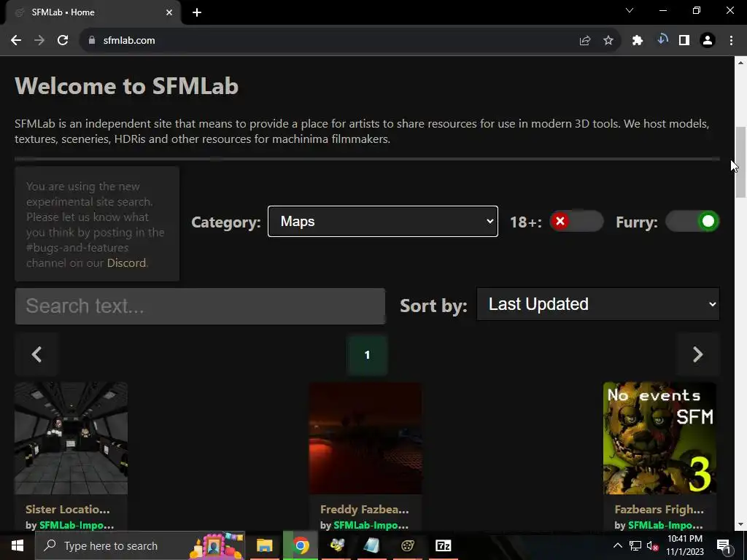The image size is (747, 560).
Task: Click the taskbar search box
Action: (140, 545)
